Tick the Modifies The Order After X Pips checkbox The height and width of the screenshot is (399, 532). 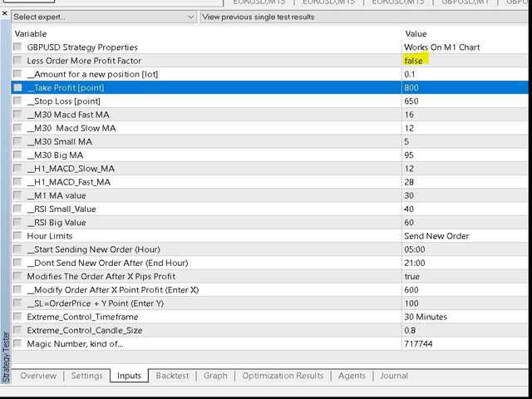pyautogui.click(x=17, y=276)
